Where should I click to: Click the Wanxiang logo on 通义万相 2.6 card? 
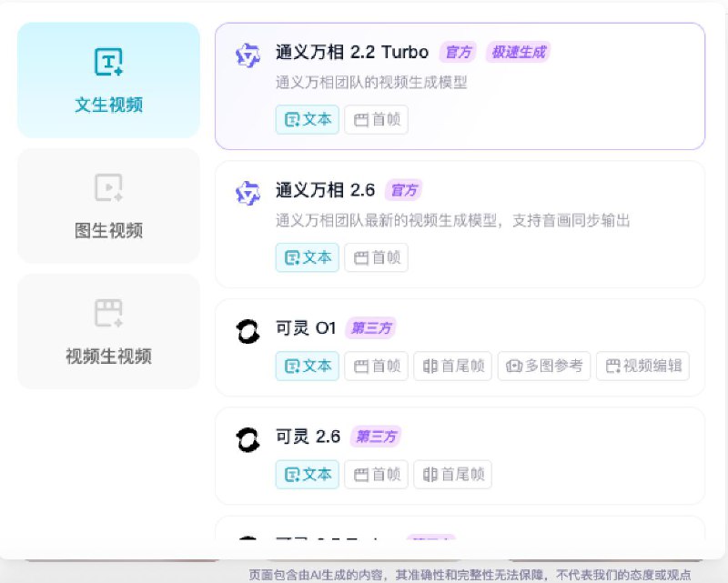(x=247, y=192)
